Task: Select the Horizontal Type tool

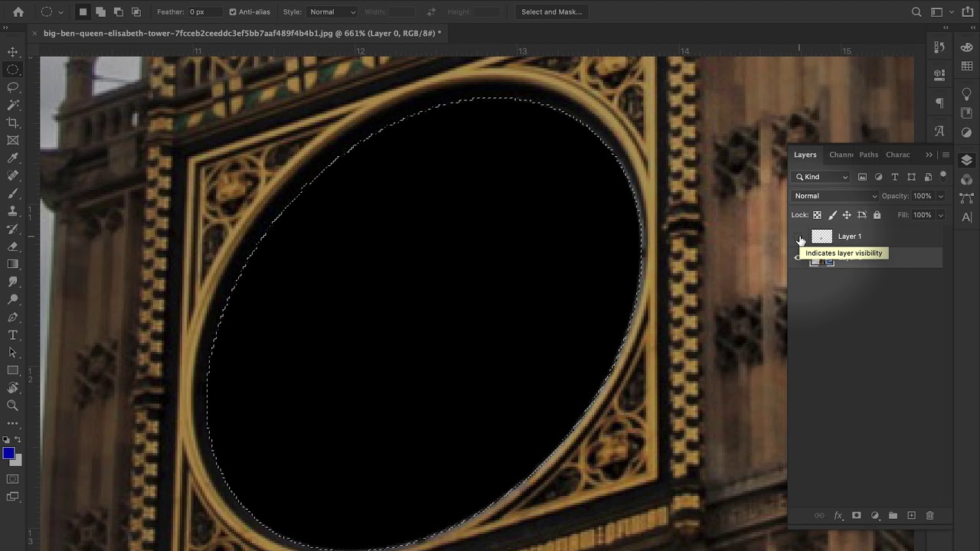Action: [x=13, y=335]
